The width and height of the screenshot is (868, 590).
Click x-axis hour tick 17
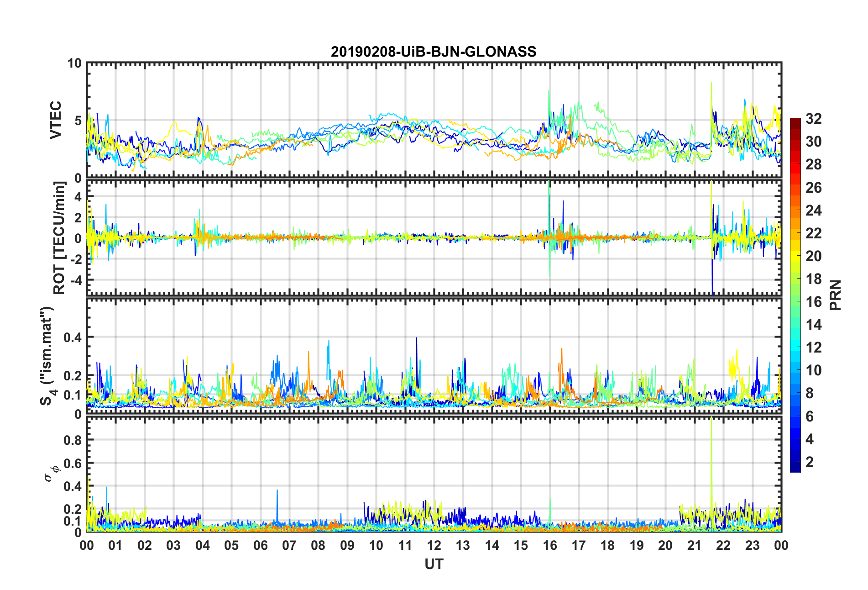pos(579,546)
